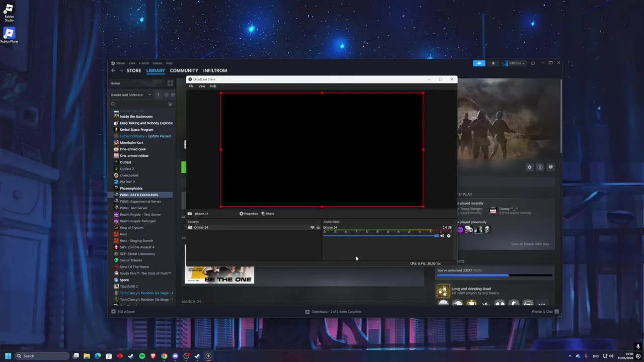Open Friends & Chat in Steam
Viewport: 644px width, 362px height.
point(545,312)
